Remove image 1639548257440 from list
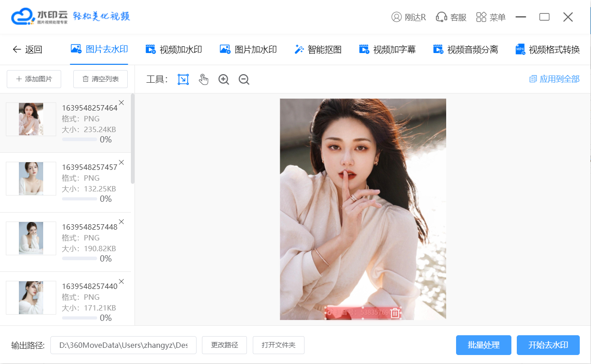591x364 pixels. coord(121,281)
